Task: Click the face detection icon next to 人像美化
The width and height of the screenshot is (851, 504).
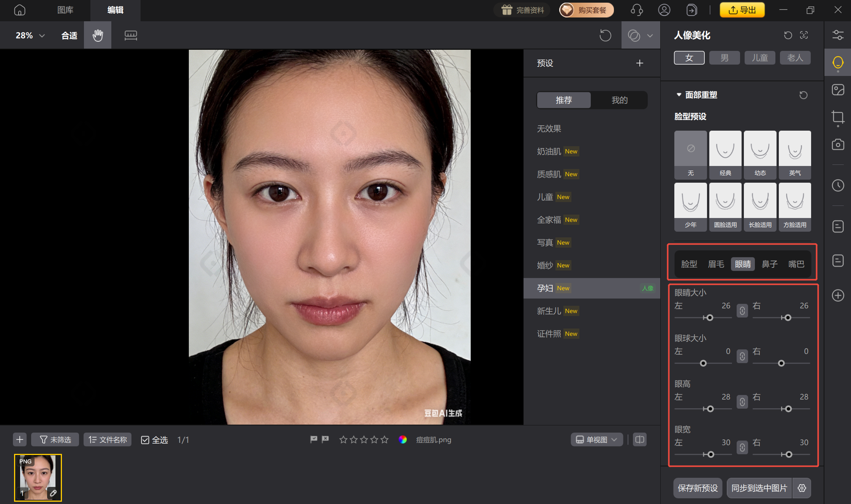Action: tap(804, 35)
